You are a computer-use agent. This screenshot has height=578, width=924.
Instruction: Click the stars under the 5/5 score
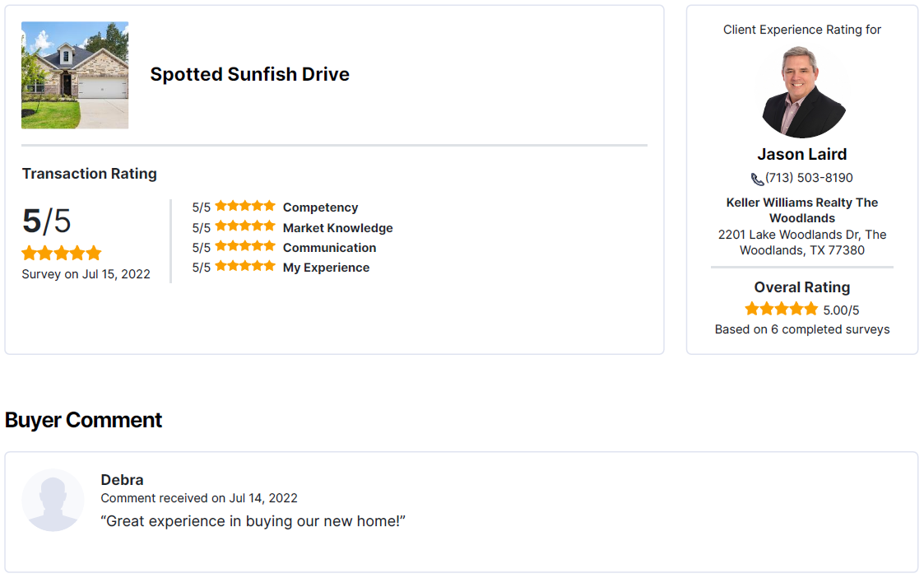61,254
